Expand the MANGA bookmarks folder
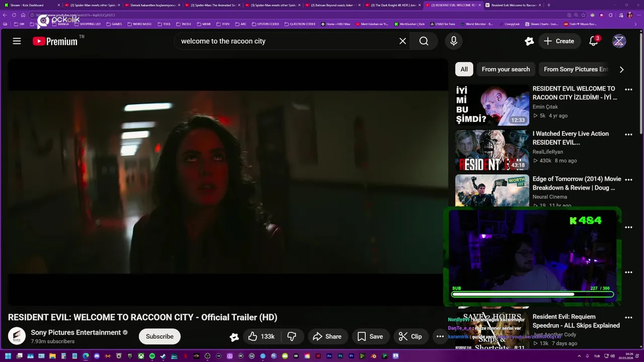The width and height of the screenshot is (644, 362). (x=60, y=24)
